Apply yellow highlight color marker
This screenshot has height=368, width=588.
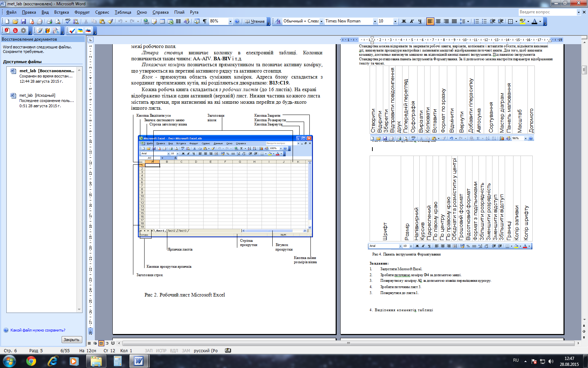click(x=522, y=21)
